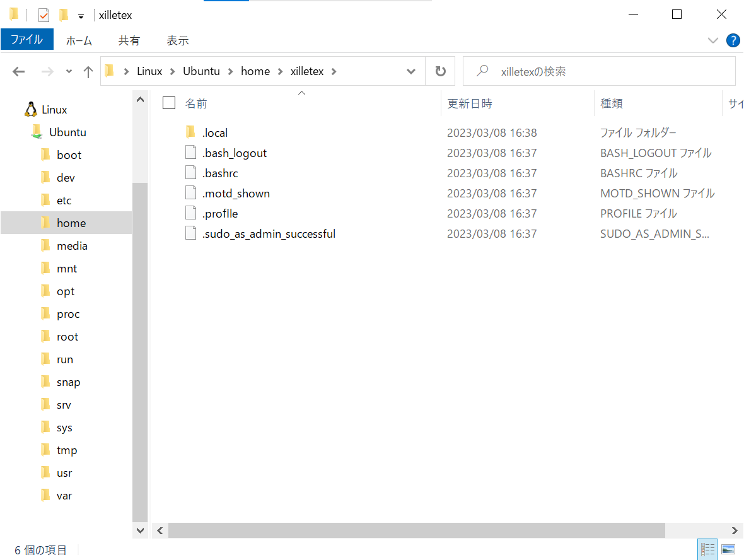Toggle the select-all checkbox in header
The height and width of the screenshot is (560, 744).
click(x=169, y=103)
